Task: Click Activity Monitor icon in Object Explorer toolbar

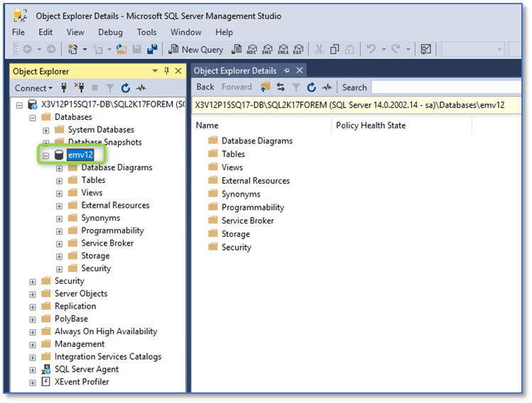Action: pos(141,88)
